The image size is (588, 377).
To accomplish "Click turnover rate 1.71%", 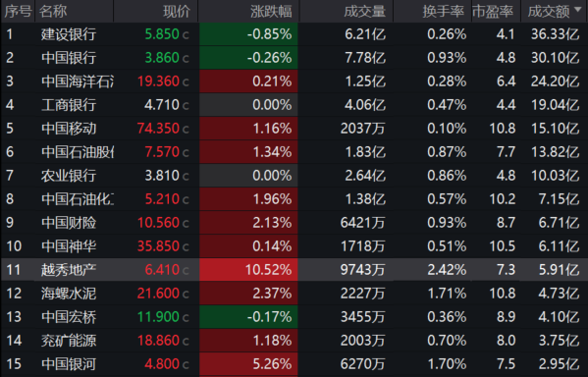I will point(447,294).
